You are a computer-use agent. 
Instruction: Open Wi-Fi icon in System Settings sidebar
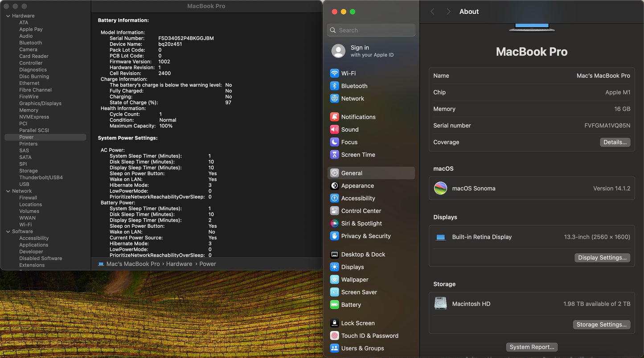coord(334,73)
